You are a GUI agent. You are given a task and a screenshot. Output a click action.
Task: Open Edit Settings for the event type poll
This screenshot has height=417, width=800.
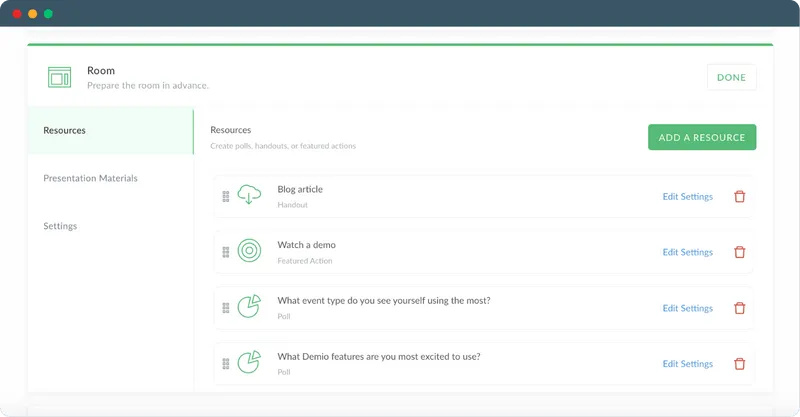(687, 308)
